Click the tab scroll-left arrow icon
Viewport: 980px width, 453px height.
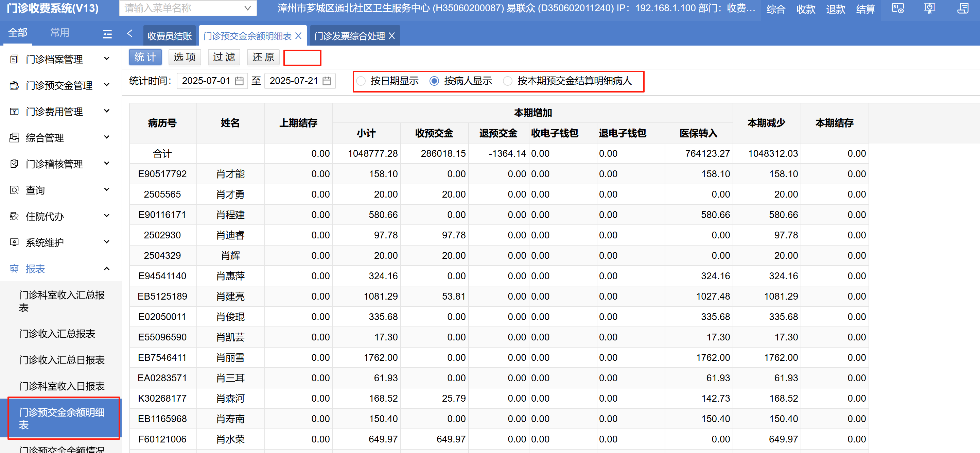tap(130, 34)
